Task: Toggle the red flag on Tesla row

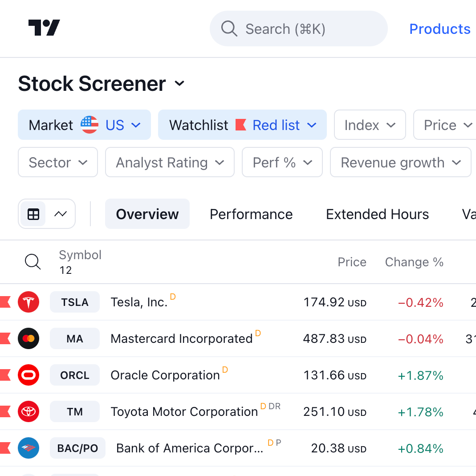Action: coord(5,302)
